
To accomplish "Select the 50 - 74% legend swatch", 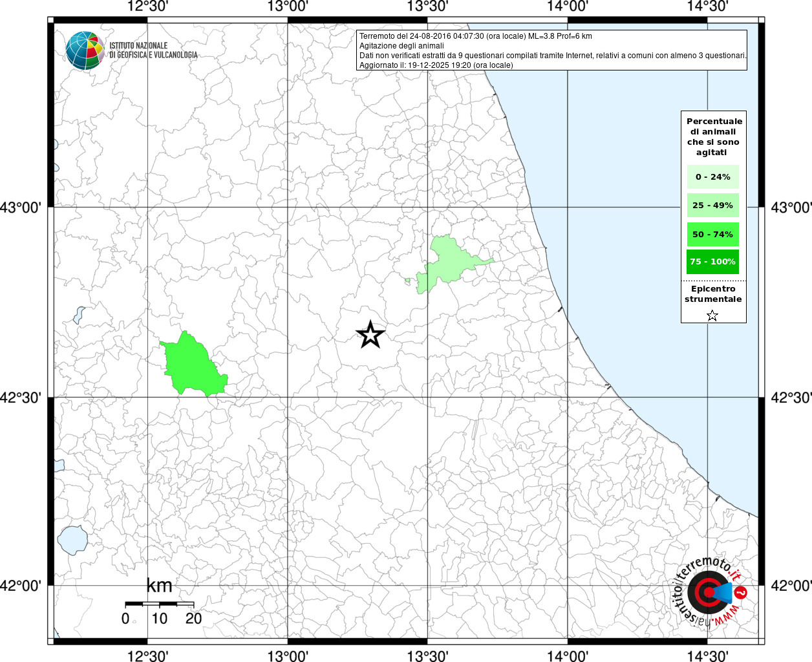I will [x=713, y=234].
